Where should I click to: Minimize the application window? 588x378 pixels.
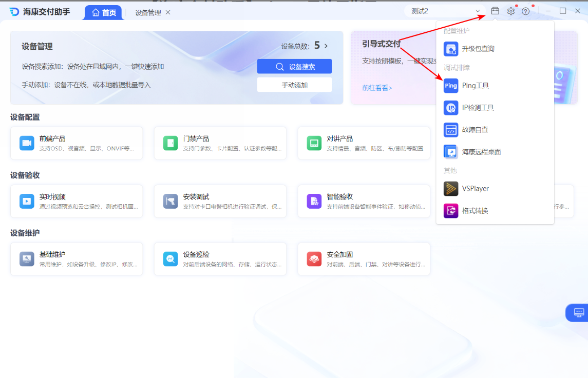click(x=548, y=11)
